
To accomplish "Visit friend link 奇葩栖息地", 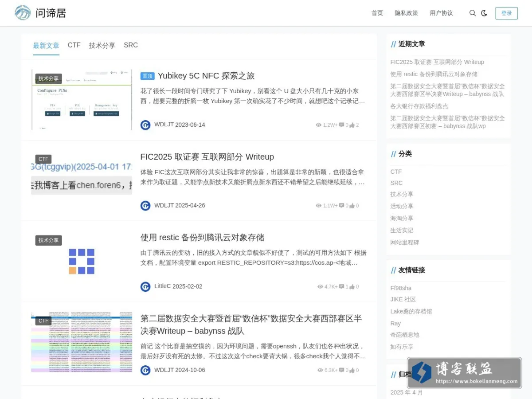I will pos(405,335).
